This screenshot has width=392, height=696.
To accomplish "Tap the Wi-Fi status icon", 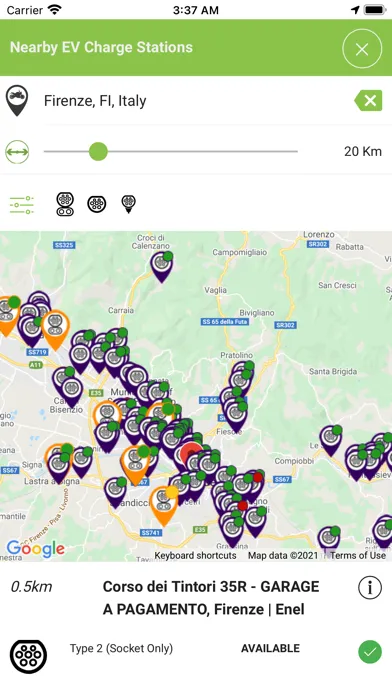I will (55, 9).
